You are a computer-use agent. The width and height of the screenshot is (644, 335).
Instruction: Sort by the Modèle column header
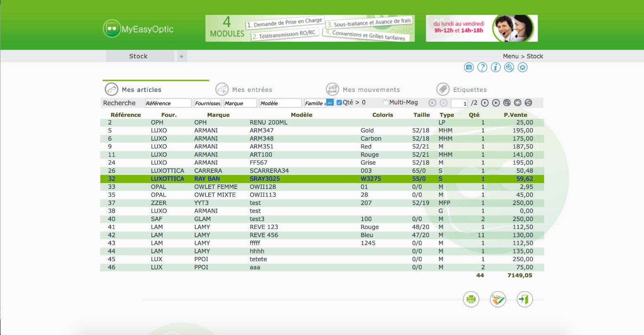coord(302,115)
